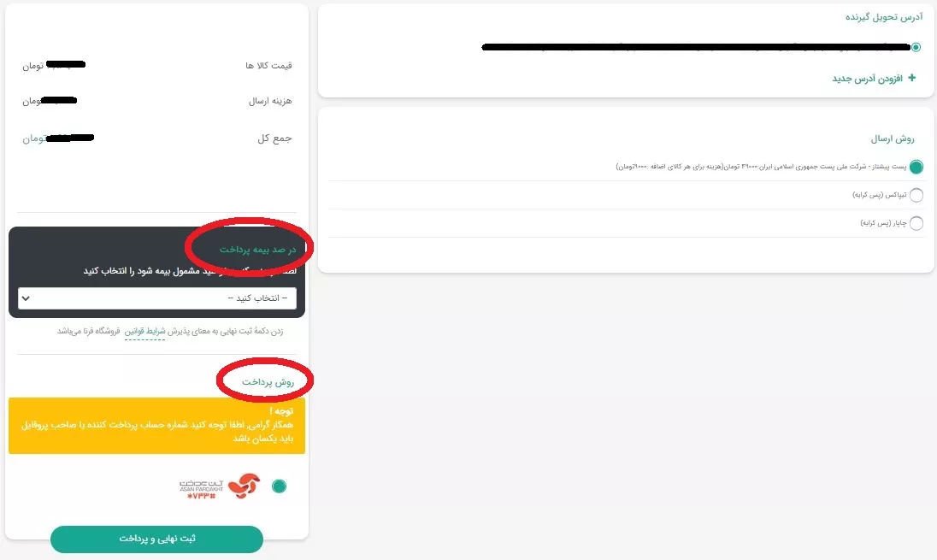
Task: Submit with ثبت نهایی و پرداخت button
Action: coord(156,539)
